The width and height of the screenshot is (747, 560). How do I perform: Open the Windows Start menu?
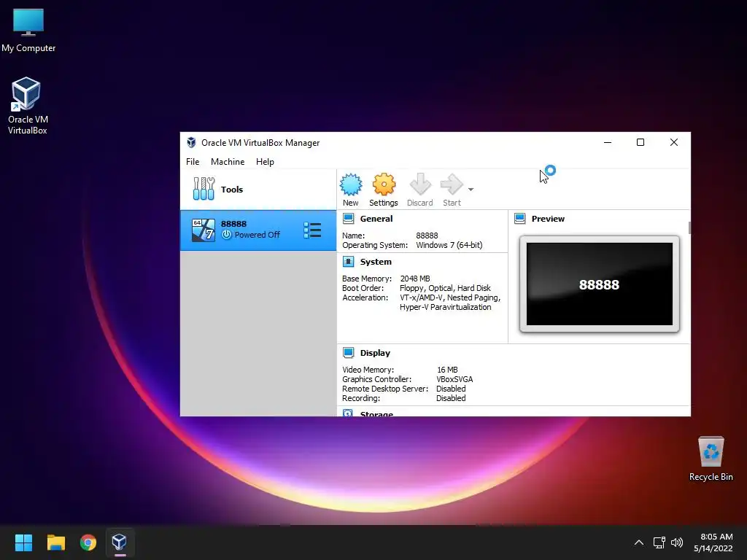pos(23,542)
